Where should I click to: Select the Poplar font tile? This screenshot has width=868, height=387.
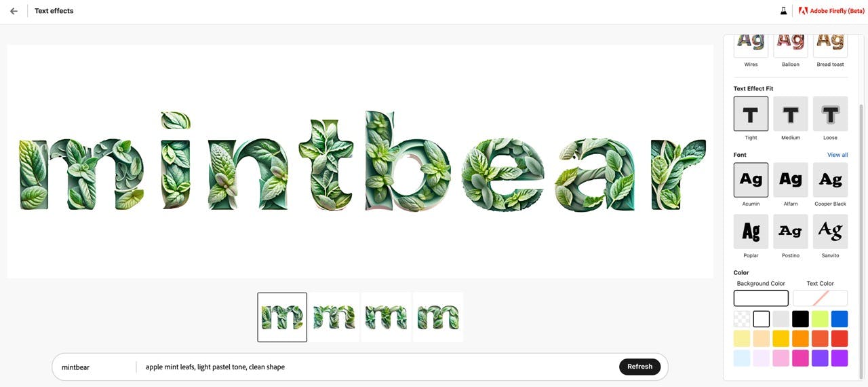point(751,232)
